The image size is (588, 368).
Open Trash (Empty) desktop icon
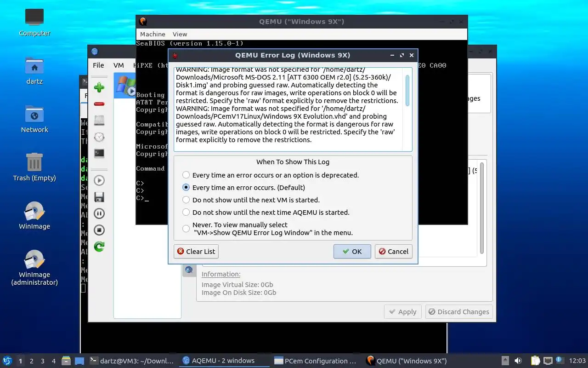34,167
